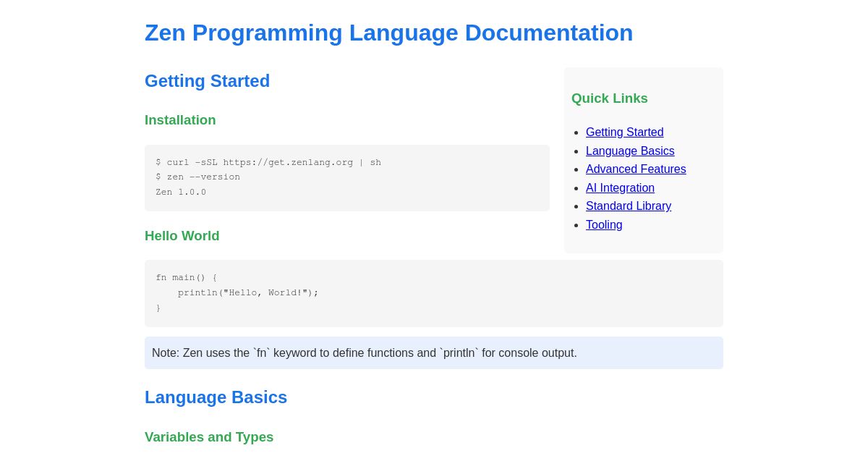The image size is (868, 456).
Task: Select the println statement in the code
Action: coord(249,292)
